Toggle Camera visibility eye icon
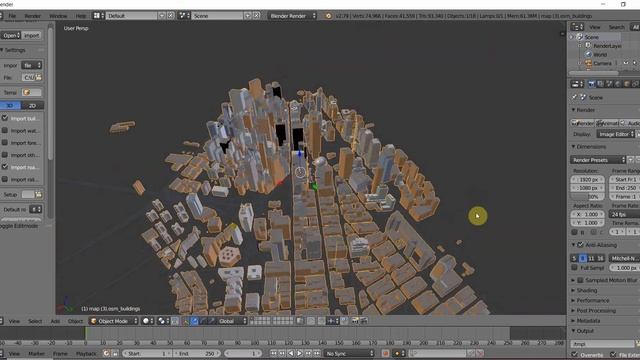Screen dimensions: 640x360 tap(626, 63)
